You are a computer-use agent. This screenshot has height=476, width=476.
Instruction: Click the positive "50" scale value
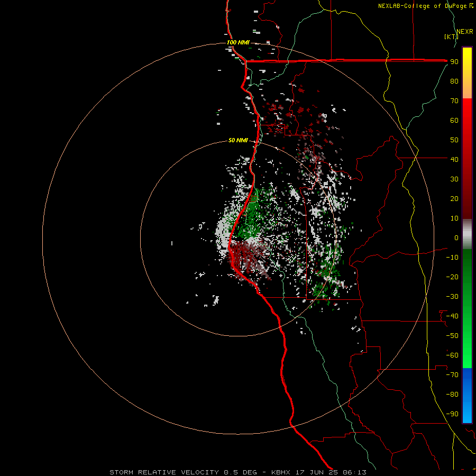[x=454, y=140]
